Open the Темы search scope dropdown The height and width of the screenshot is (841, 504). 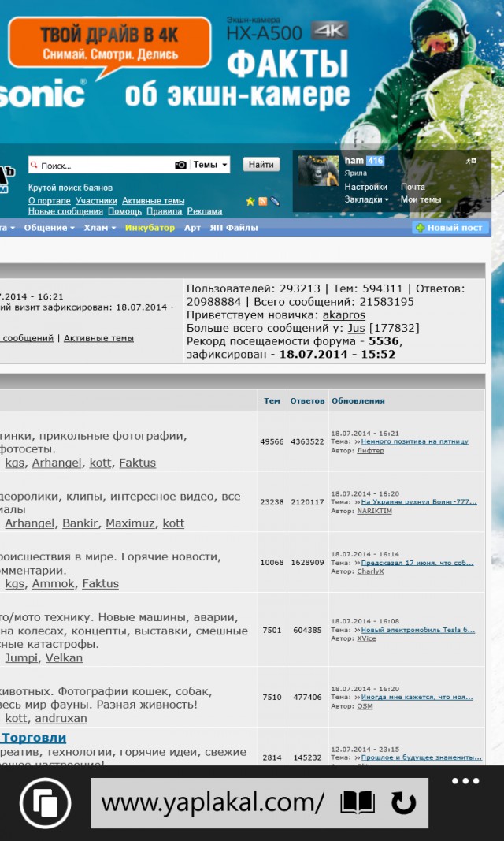pyautogui.click(x=210, y=165)
